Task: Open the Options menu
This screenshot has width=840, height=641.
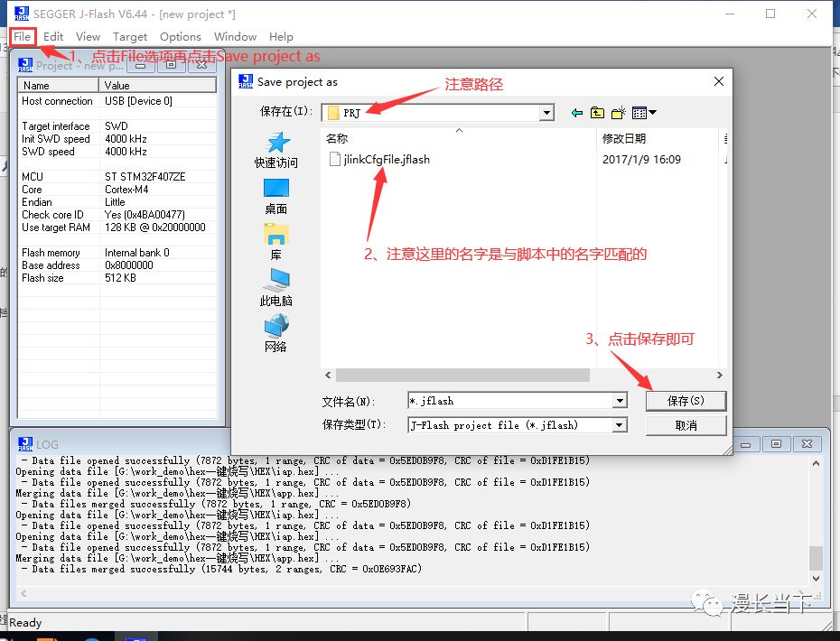Action: point(181,37)
